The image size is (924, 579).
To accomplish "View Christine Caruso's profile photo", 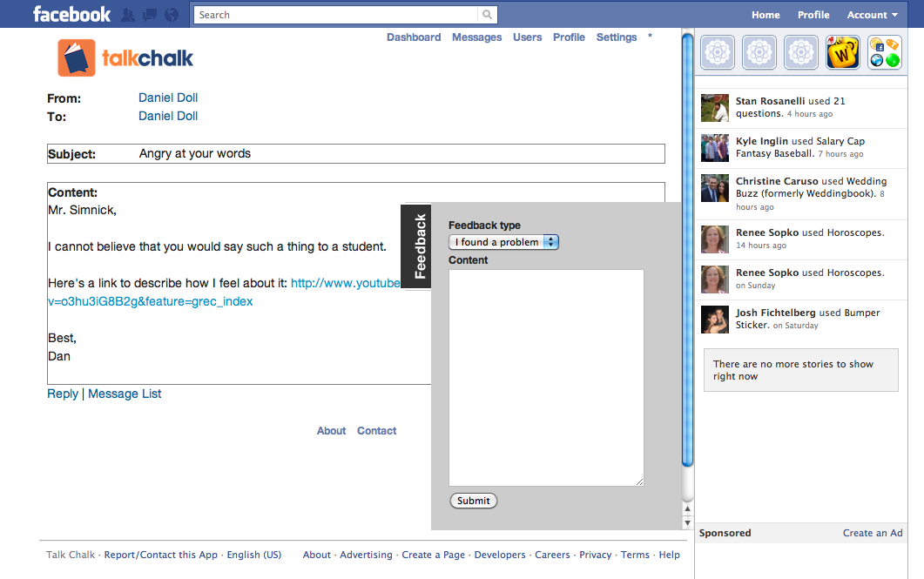I will 715,188.
